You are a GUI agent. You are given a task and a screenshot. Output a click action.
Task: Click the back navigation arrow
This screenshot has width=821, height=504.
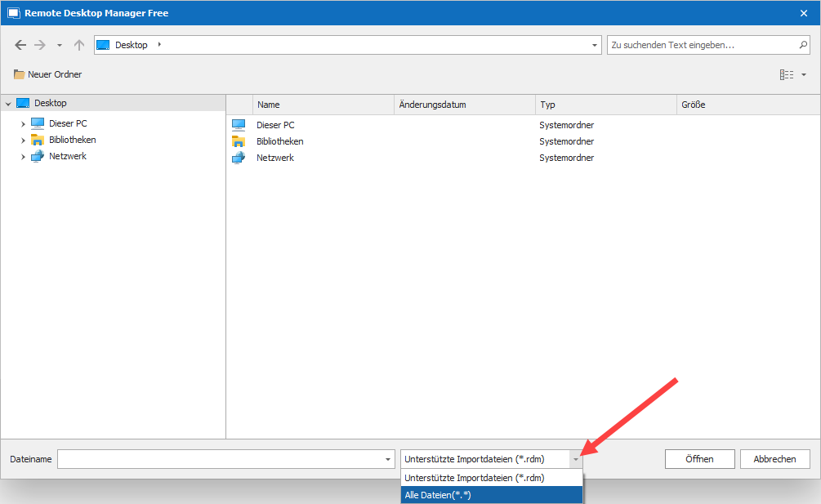(x=20, y=46)
